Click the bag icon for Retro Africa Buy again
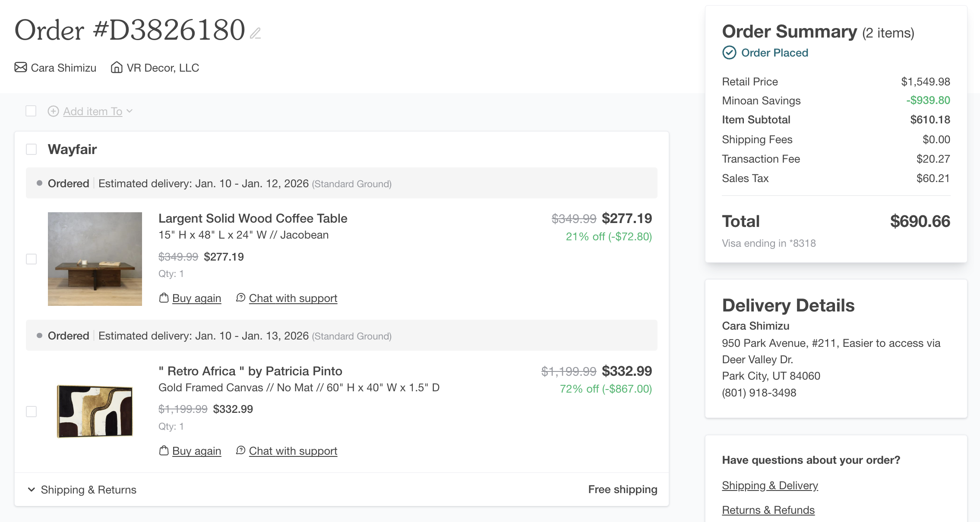 164,450
